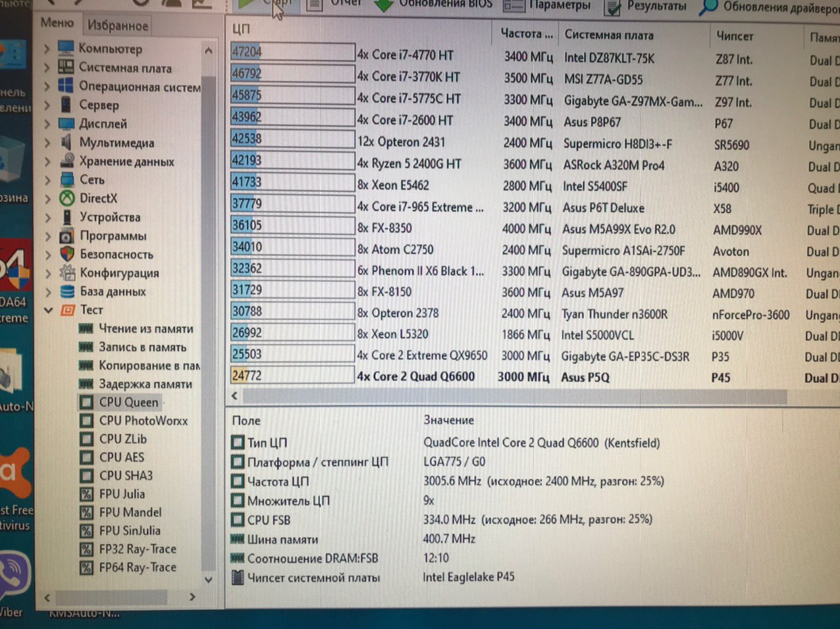Click the Поле column header
This screenshot has width=840, height=629.
coord(246,420)
